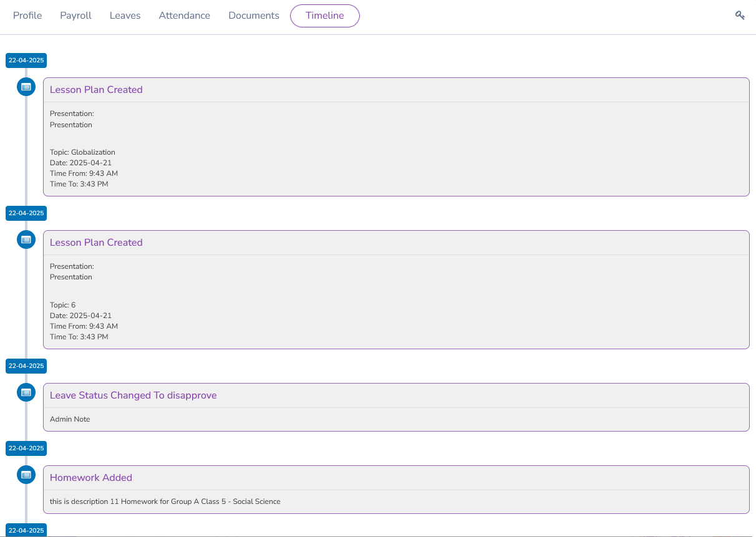Click the timeline icon for Topic 6 lesson plan
This screenshot has width=756, height=537.
(x=26, y=239)
